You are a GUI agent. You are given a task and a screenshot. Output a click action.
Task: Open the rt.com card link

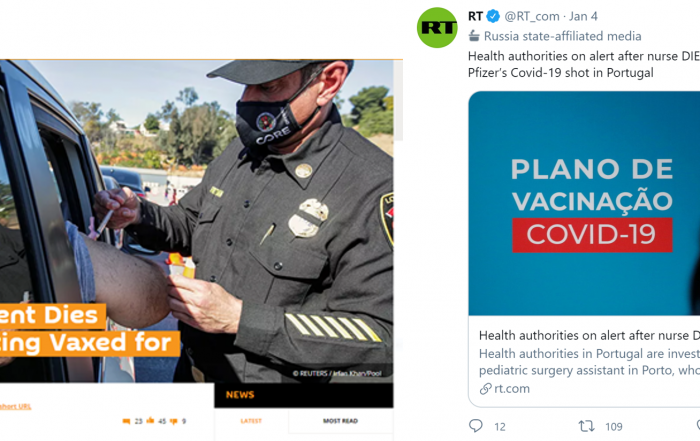[x=512, y=389]
